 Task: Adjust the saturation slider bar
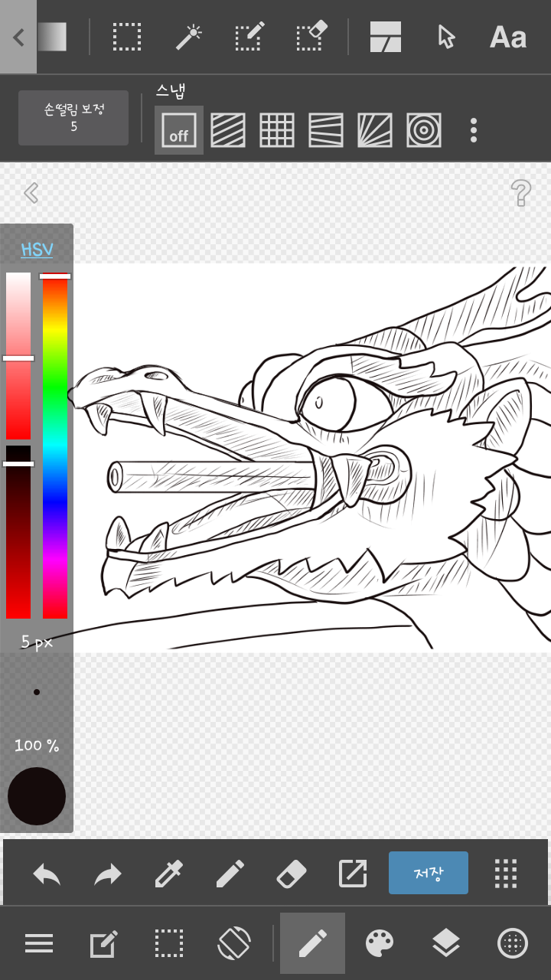click(18, 356)
